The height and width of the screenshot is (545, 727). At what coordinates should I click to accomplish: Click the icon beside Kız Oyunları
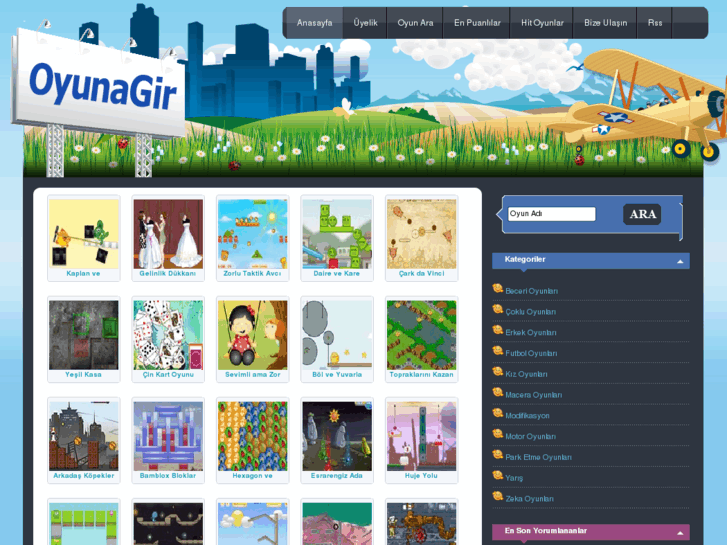pyautogui.click(x=497, y=372)
